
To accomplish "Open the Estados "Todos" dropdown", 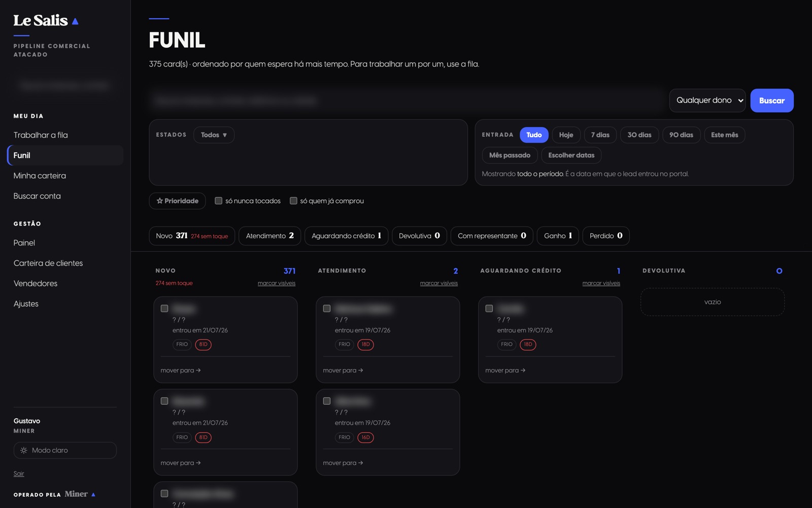I will (214, 135).
